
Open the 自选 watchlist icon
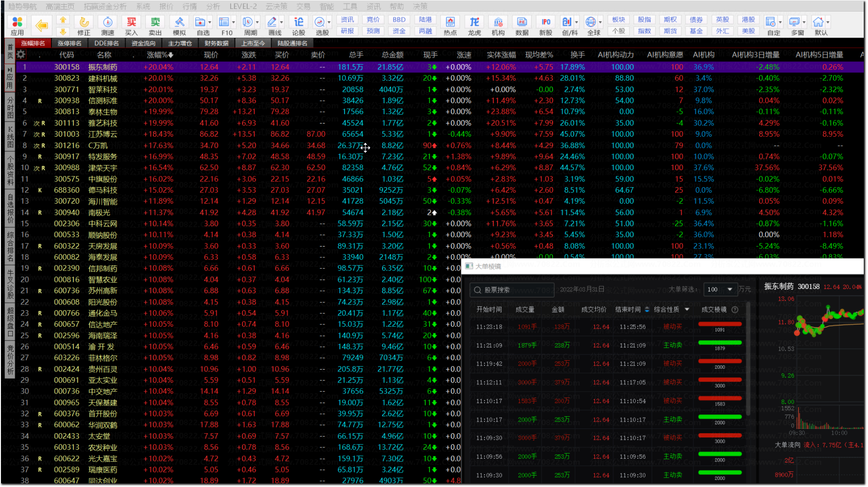(201, 25)
